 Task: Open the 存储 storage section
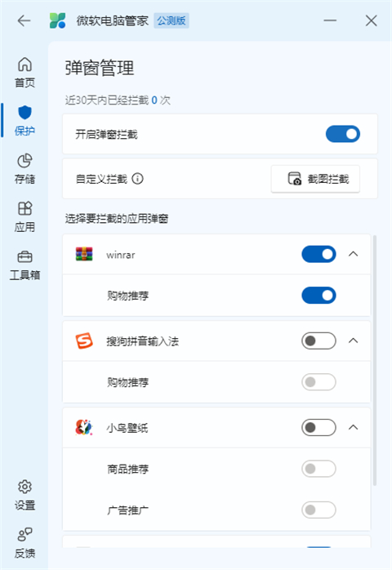24,169
